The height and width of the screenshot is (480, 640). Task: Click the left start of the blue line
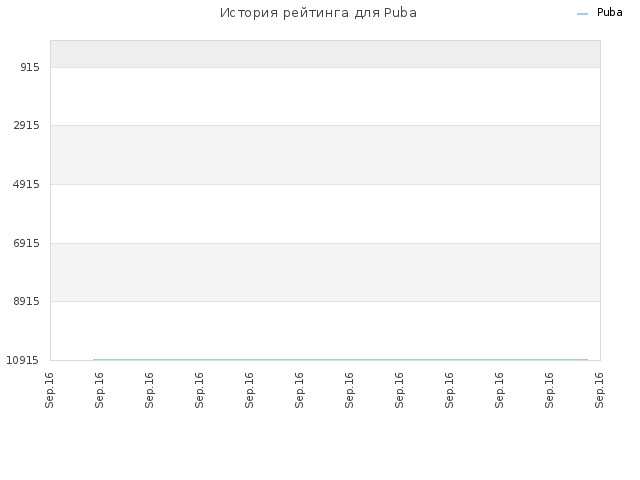94,360
